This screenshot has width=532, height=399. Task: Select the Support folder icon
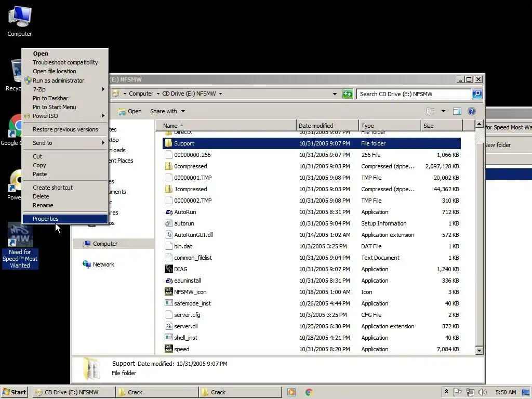coord(169,143)
